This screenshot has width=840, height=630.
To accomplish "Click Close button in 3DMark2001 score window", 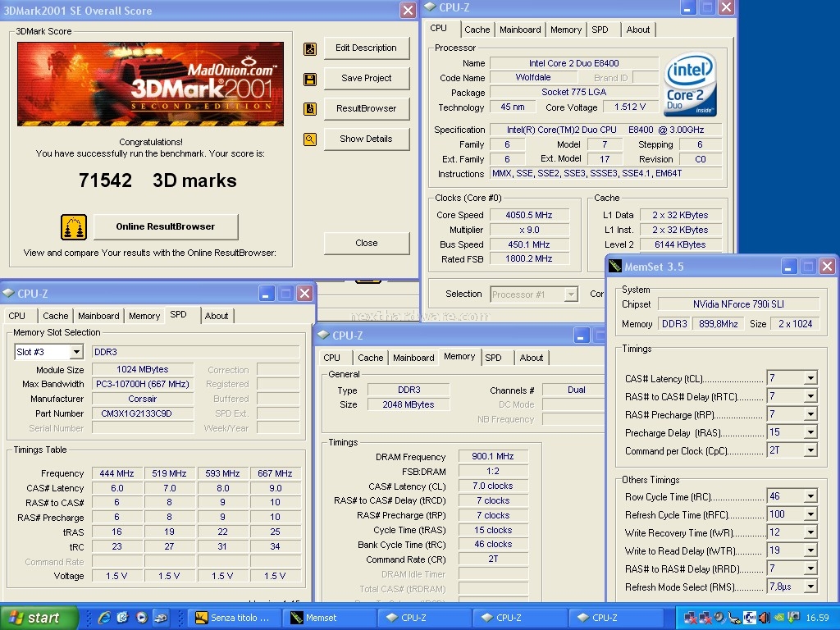I will click(x=367, y=243).
